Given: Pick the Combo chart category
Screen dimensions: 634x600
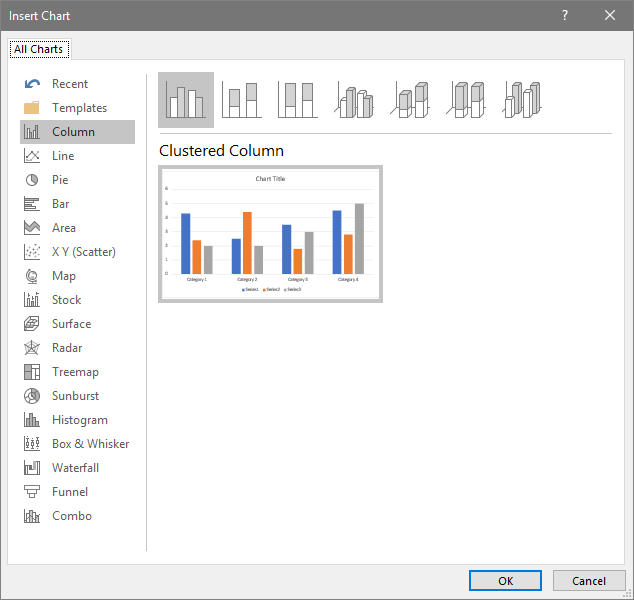Looking at the screenshot, I should pyautogui.click(x=71, y=516).
